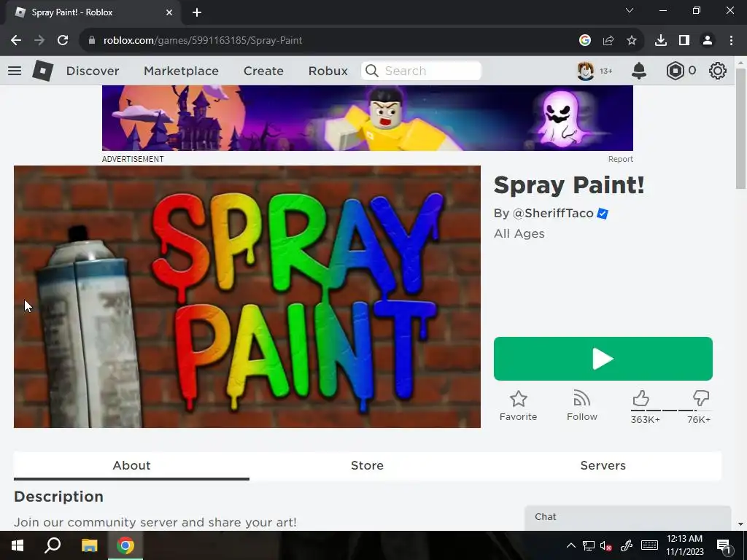747x560 pixels.
Task: Click the forward navigation arrow
Action: tap(39, 41)
